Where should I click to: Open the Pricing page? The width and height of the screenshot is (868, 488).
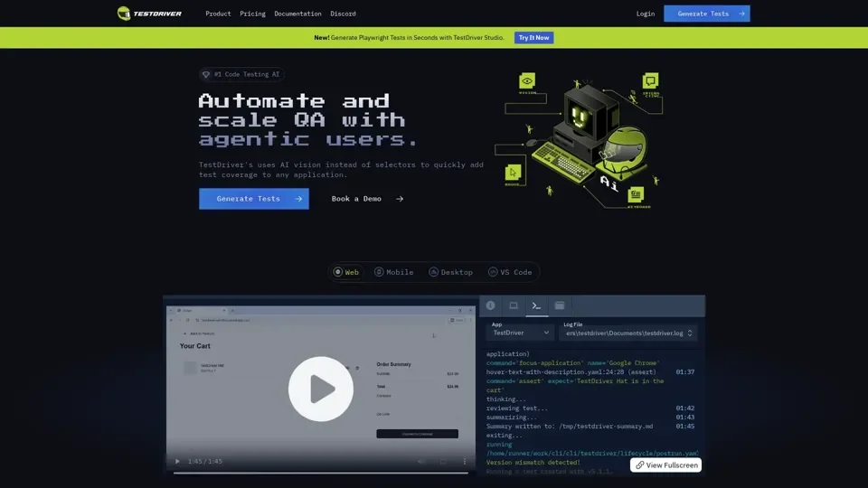click(252, 14)
